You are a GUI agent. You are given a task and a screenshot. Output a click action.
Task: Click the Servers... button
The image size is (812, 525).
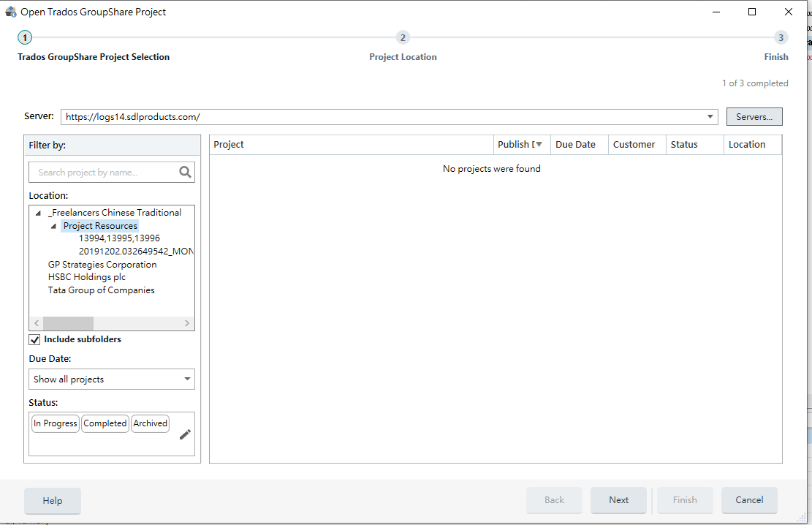click(754, 116)
